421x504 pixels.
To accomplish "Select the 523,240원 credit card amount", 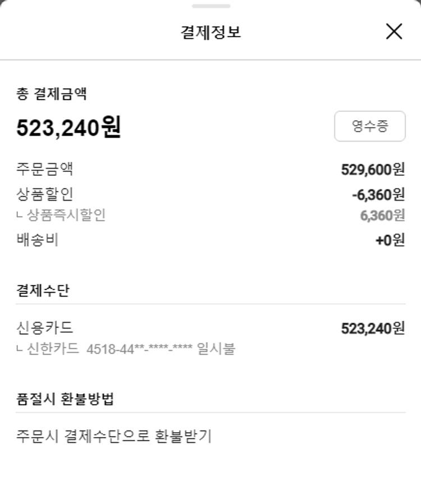I will pos(373,328).
